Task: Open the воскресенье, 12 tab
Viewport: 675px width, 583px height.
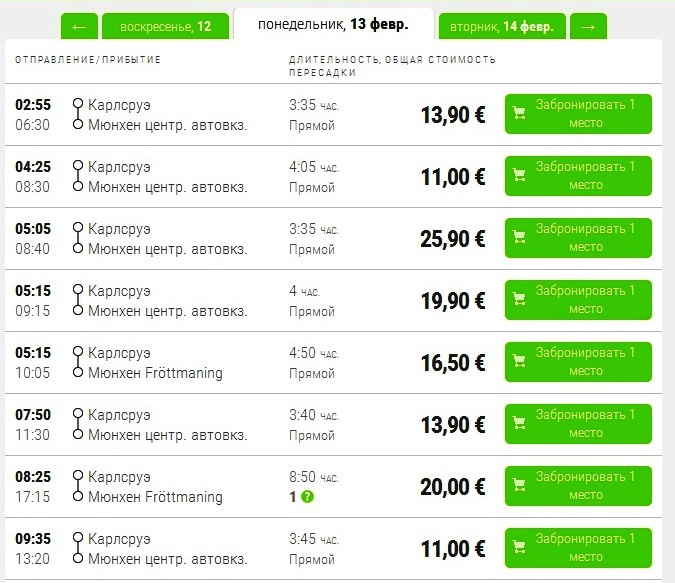Action: point(165,26)
